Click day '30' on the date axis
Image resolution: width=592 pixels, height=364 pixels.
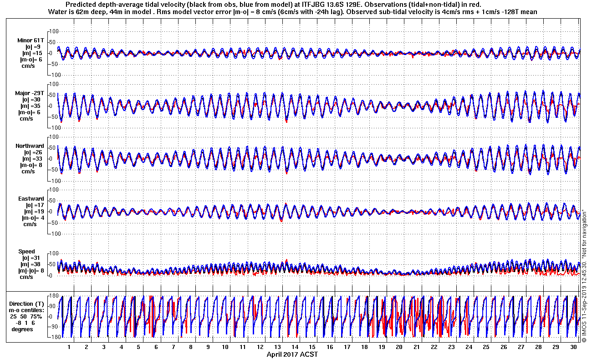pos(573,347)
